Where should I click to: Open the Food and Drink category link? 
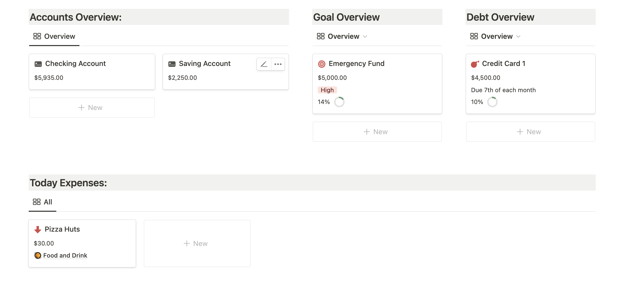(65, 255)
